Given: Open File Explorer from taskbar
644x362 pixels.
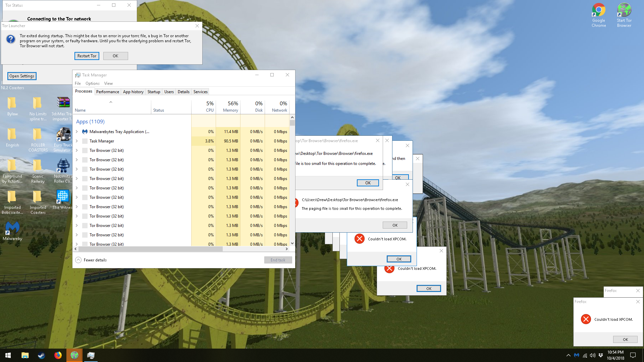Looking at the screenshot, I should [25, 355].
